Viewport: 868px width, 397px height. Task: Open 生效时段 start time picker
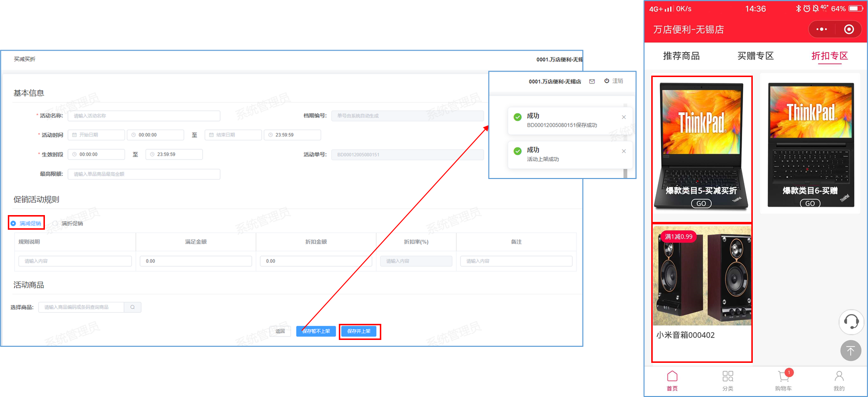[x=96, y=155]
